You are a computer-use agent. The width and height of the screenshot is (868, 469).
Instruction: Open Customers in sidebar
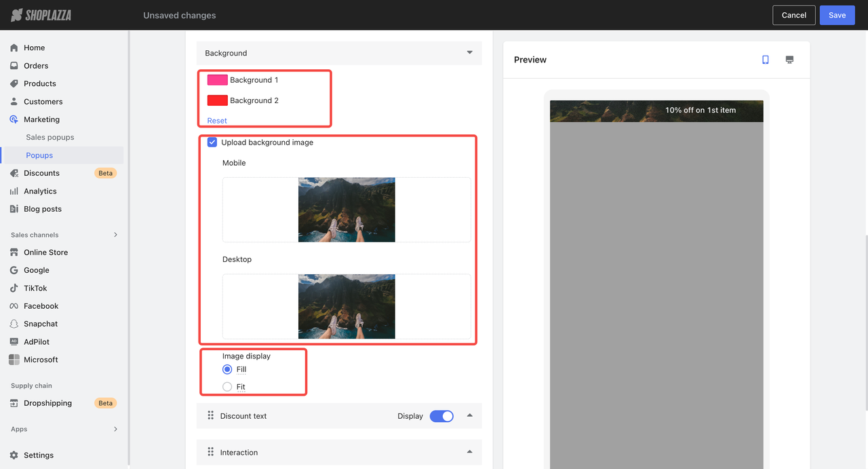pos(43,102)
